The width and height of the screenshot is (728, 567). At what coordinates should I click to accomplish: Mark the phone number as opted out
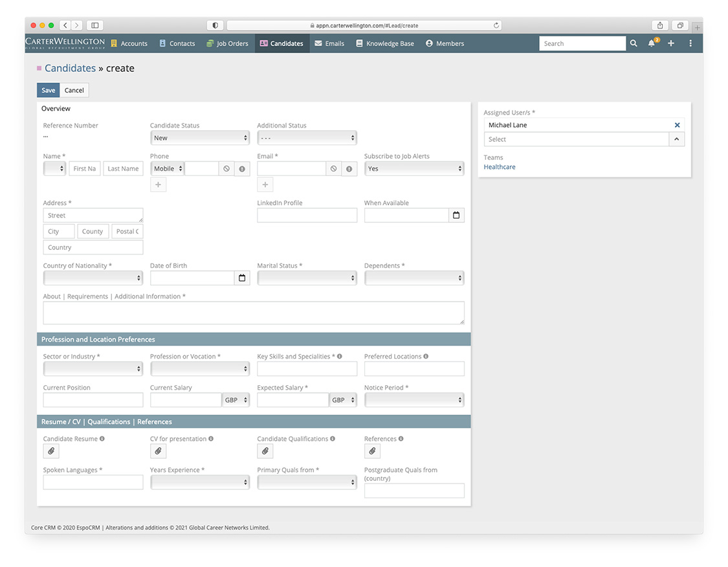point(226,168)
